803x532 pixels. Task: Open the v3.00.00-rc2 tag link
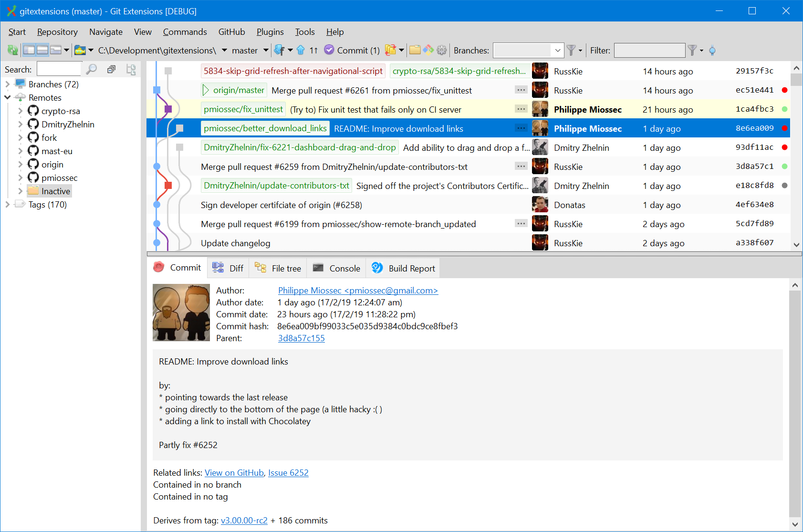pyautogui.click(x=244, y=520)
